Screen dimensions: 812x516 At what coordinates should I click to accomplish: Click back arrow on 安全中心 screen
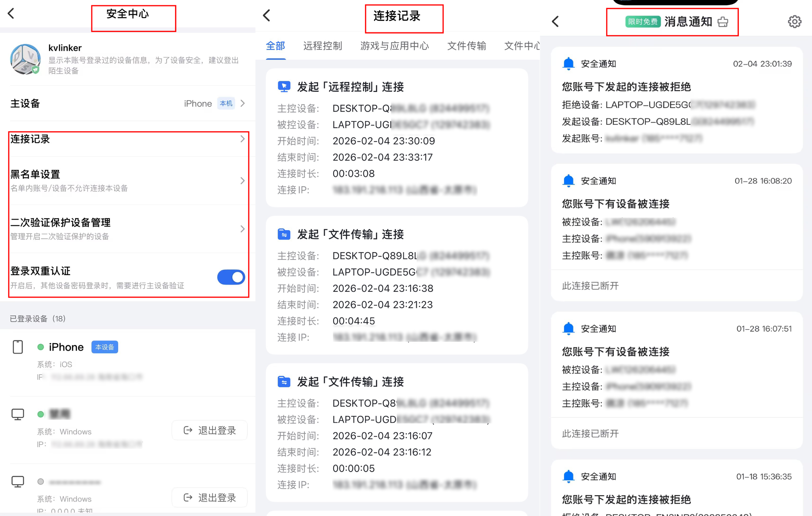[11, 14]
